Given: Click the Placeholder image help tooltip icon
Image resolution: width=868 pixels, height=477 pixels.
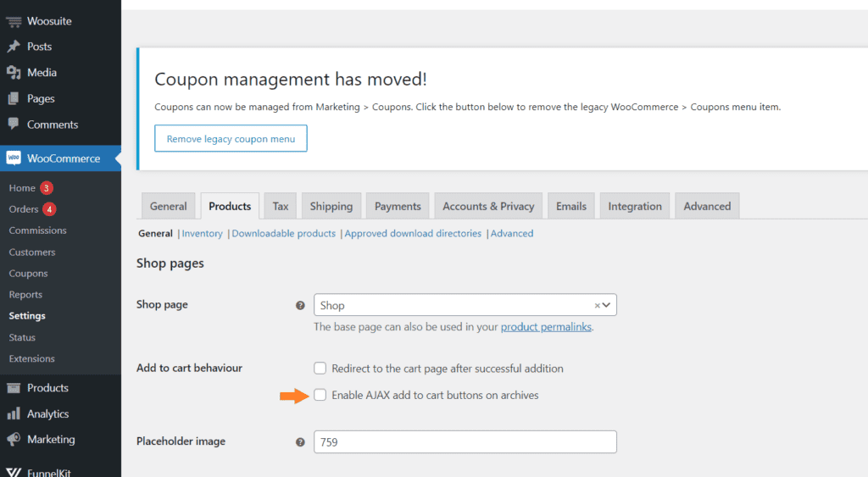Looking at the screenshot, I should pyautogui.click(x=300, y=442).
